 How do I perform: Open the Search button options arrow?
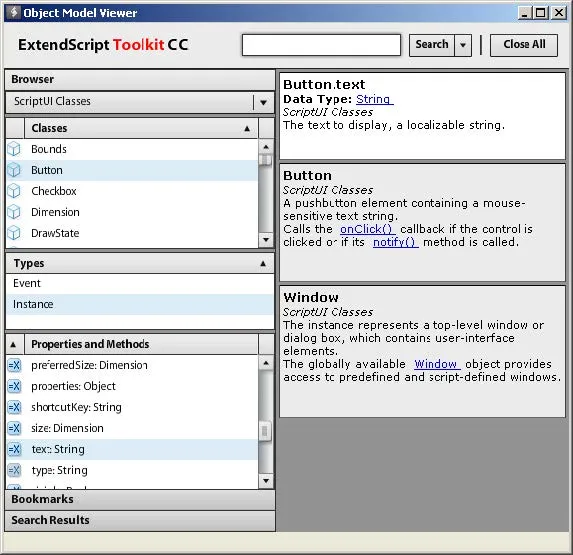pyautogui.click(x=463, y=45)
